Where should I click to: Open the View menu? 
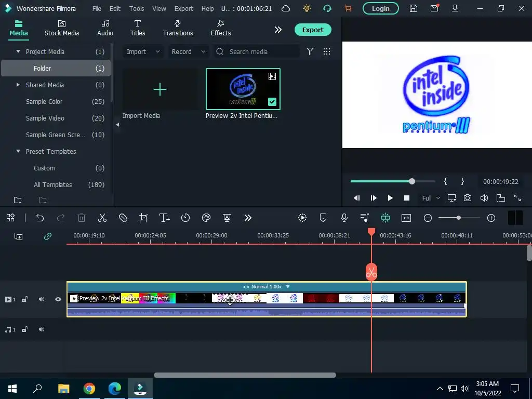(159, 8)
